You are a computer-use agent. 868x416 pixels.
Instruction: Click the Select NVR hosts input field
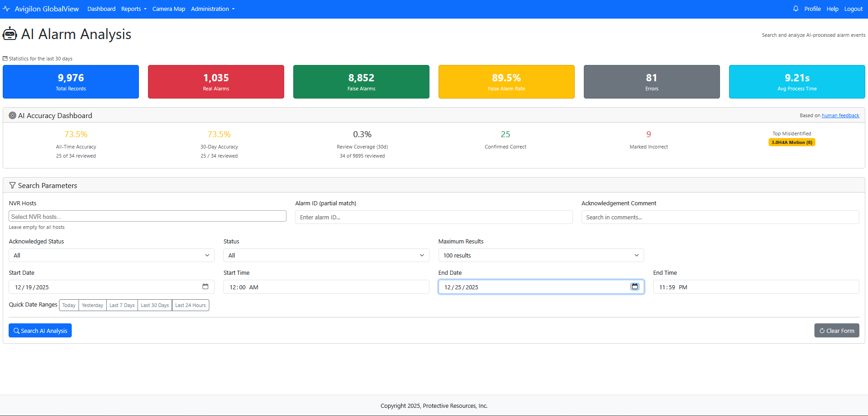click(148, 216)
